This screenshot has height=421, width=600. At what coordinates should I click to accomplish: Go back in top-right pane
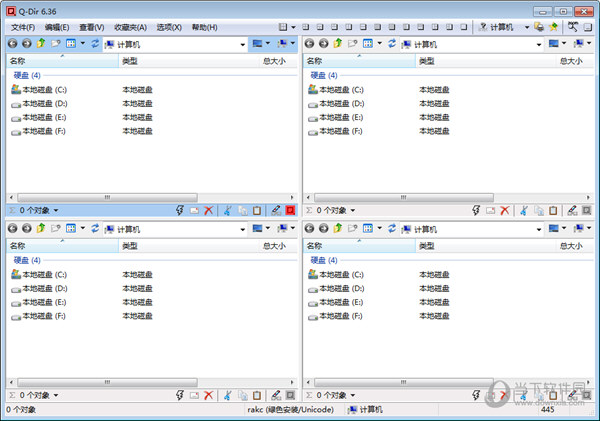309,44
